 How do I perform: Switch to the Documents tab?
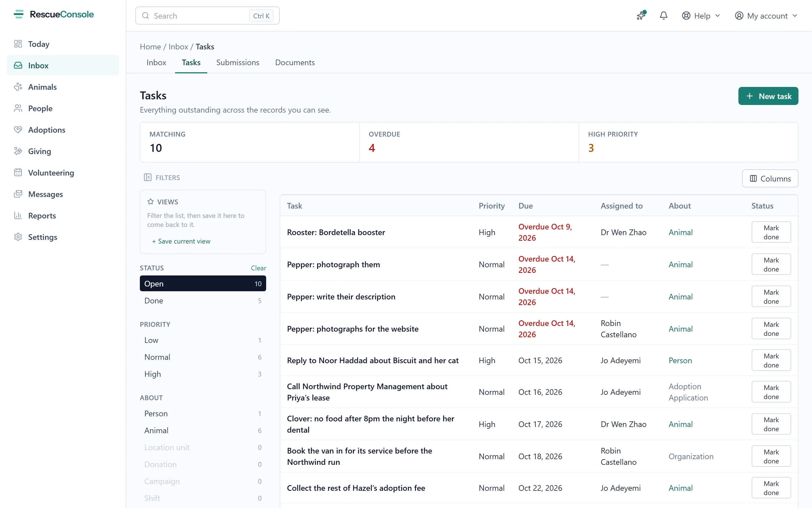(x=295, y=62)
